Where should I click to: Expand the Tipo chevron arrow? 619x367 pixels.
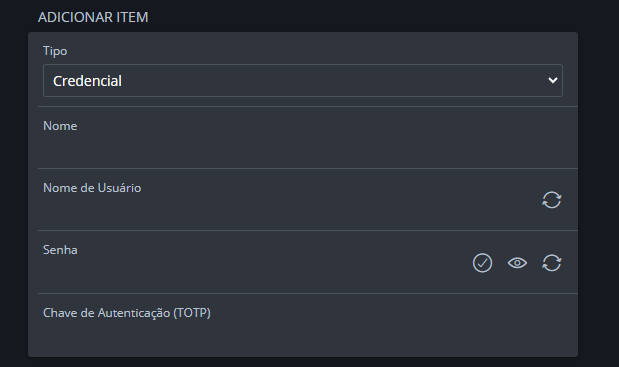[553, 80]
